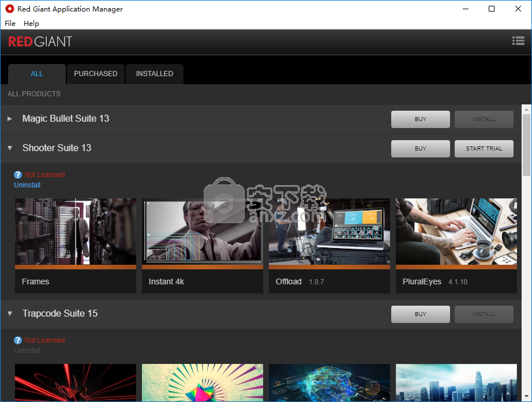Open the PluralEyes product thumbnail

point(456,231)
